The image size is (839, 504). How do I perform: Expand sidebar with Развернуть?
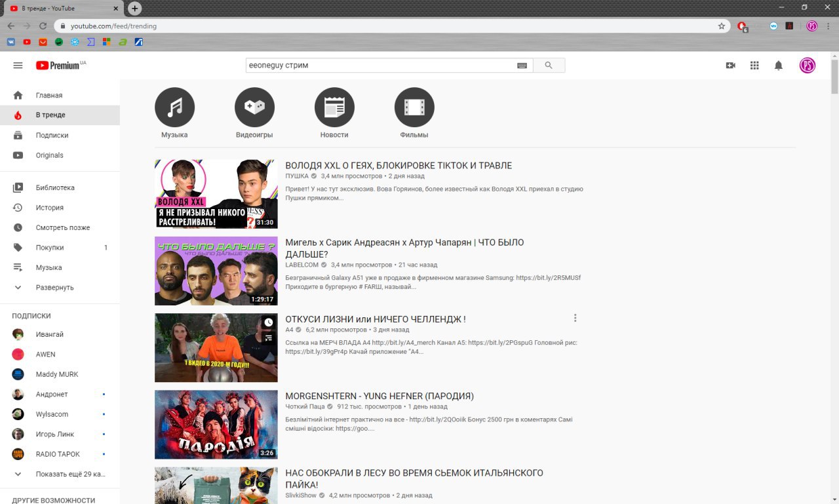point(60,288)
